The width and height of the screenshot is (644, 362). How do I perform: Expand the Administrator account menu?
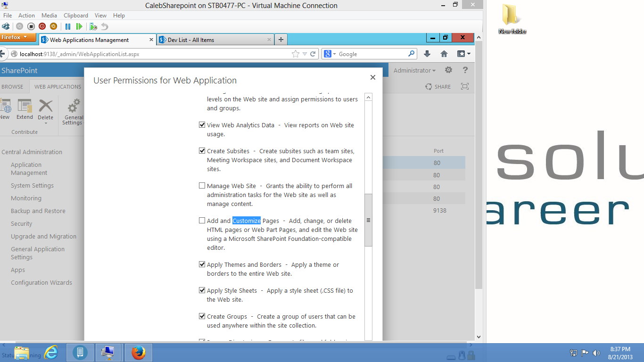click(x=414, y=70)
